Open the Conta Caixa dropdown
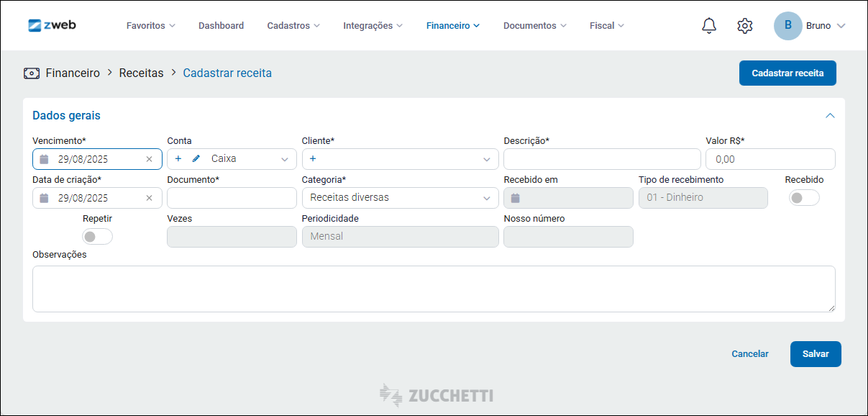 pos(284,159)
